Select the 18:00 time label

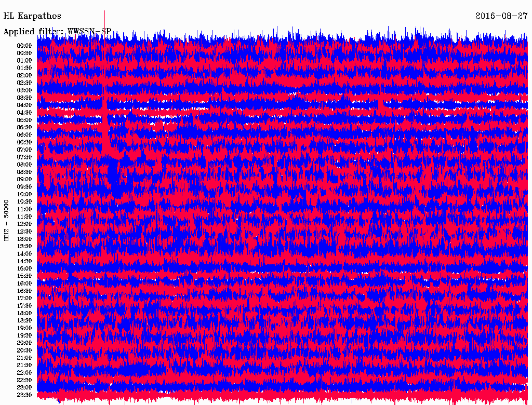pos(24,314)
